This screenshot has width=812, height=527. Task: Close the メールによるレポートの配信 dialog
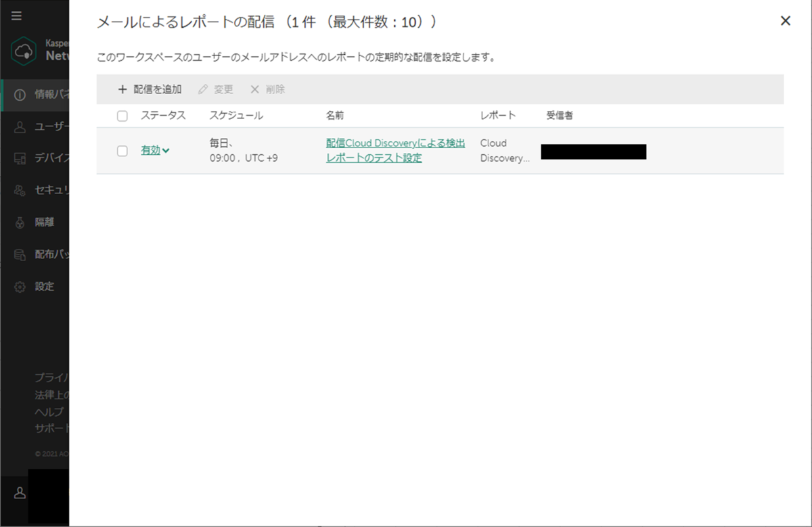click(785, 20)
